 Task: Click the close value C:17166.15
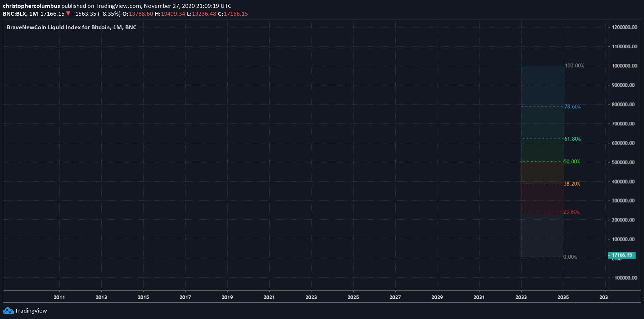tap(233, 14)
